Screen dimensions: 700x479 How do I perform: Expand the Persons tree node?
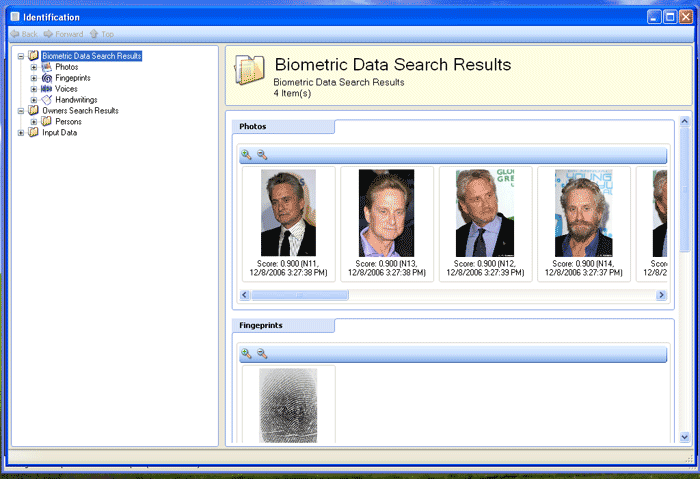34,122
